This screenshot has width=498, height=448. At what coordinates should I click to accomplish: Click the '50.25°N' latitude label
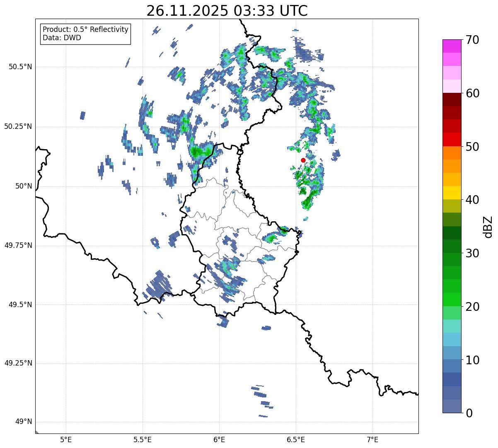coord(18,126)
